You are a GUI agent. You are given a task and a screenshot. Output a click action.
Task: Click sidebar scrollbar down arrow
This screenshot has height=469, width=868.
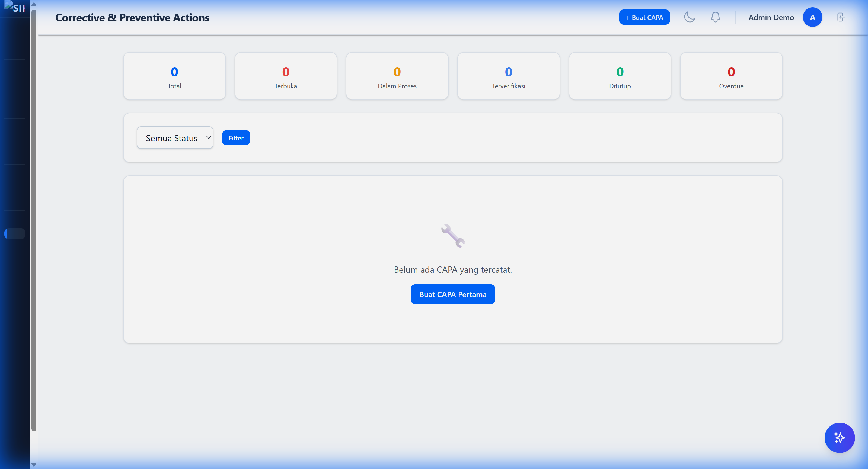[x=34, y=464]
